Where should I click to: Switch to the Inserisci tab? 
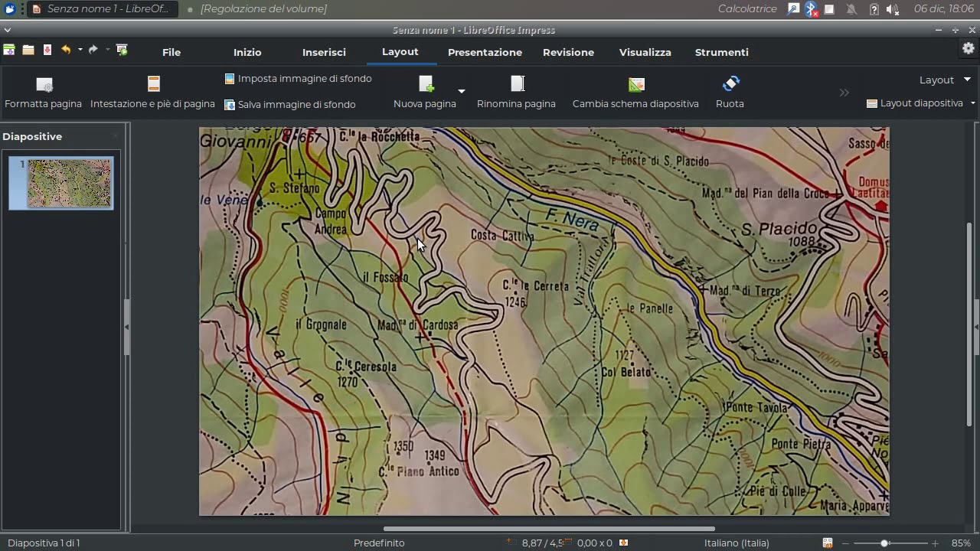tap(324, 52)
